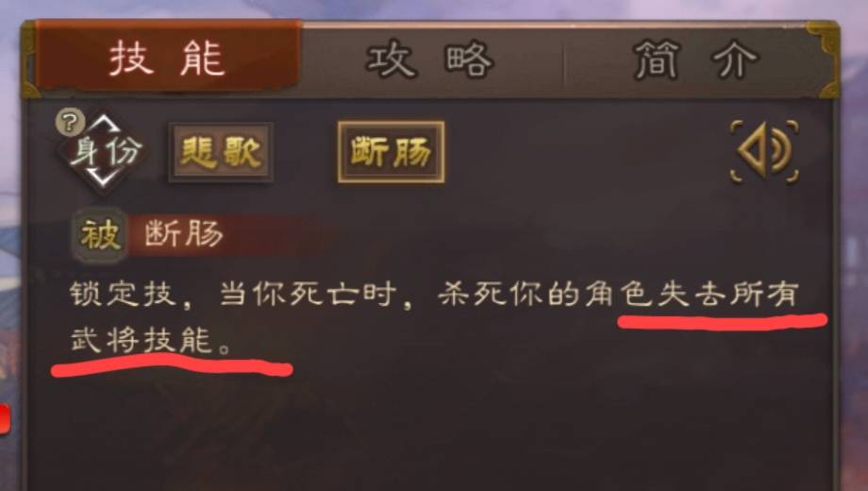Screen dimensions: 868x491
Task: Tap the red marker at left screen edge
Action: pos(5,418)
